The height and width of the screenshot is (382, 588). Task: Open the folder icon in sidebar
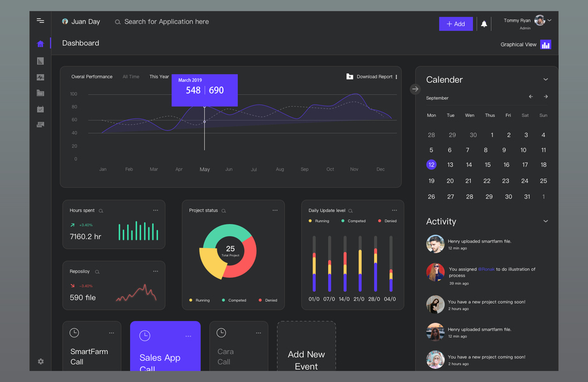click(41, 93)
